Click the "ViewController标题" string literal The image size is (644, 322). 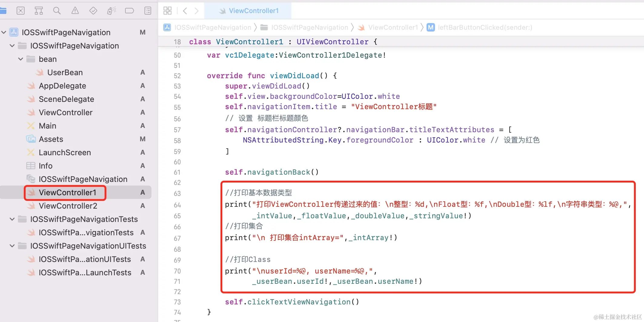tap(394, 107)
